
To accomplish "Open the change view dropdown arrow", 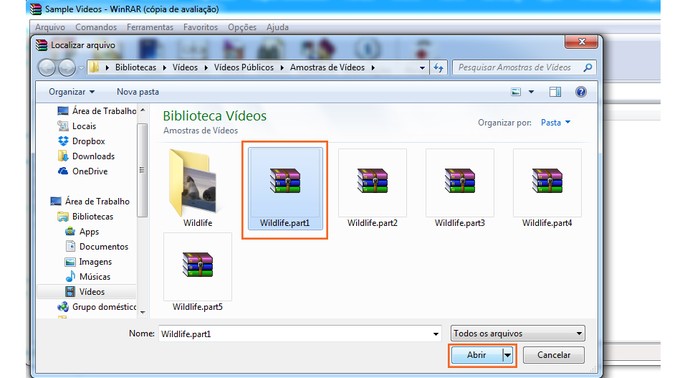I will (531, 92).
